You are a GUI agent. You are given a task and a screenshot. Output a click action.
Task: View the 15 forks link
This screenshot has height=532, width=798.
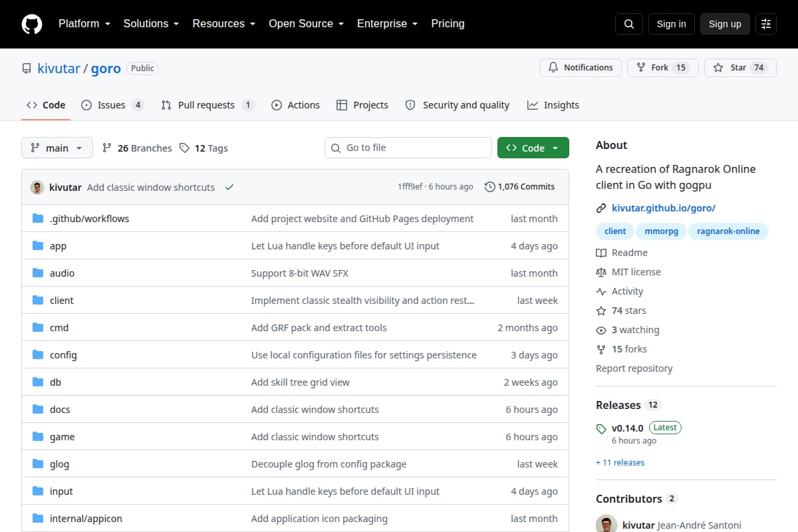621,349
